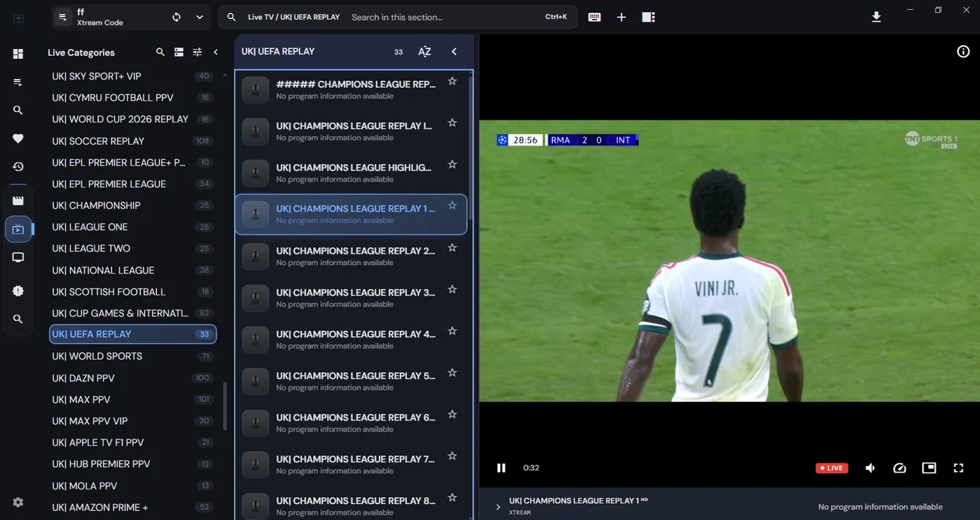Click the playlist refresh sync icon
This screenshot has width=980, height=520.
[177, 17]
